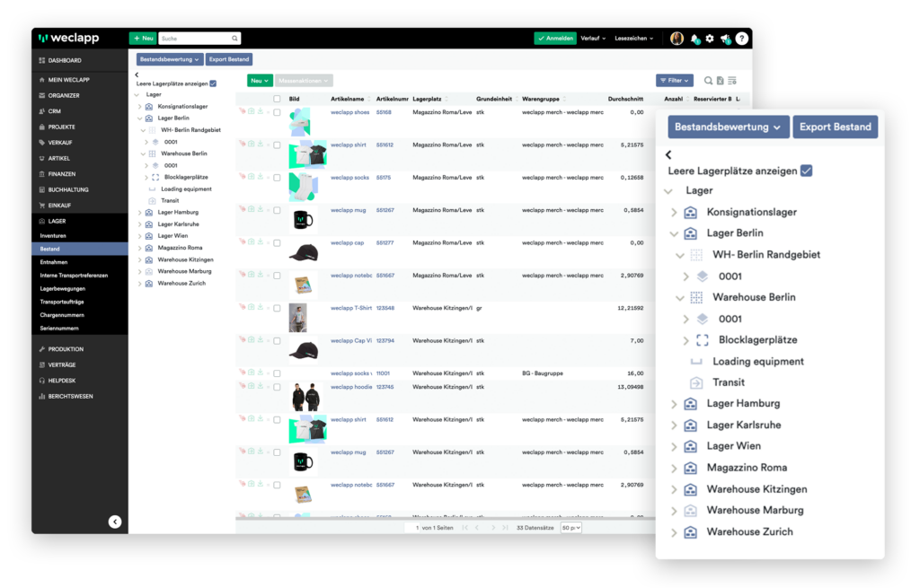Open column settings list icon

[731, 80]
